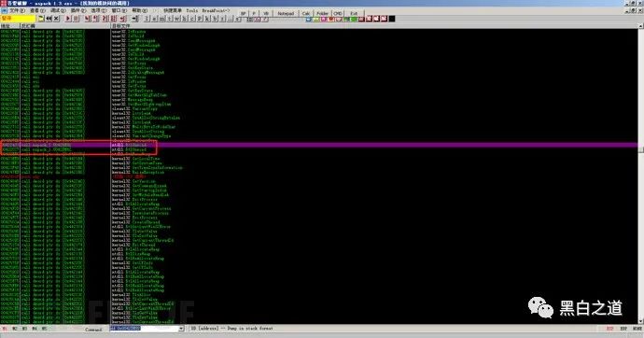Open the Log window via L icon
644x338 pixels.
pos(147,19)
